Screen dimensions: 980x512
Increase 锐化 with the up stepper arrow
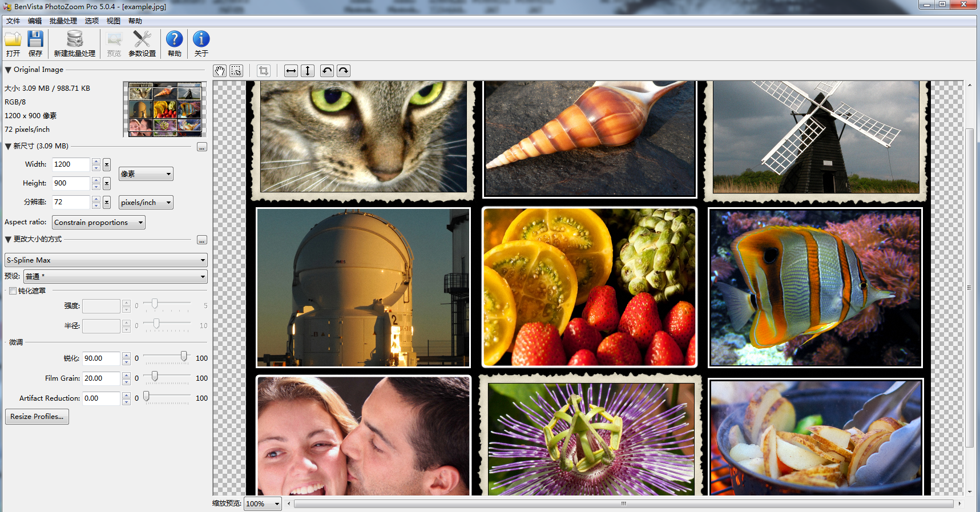point(127,356)
